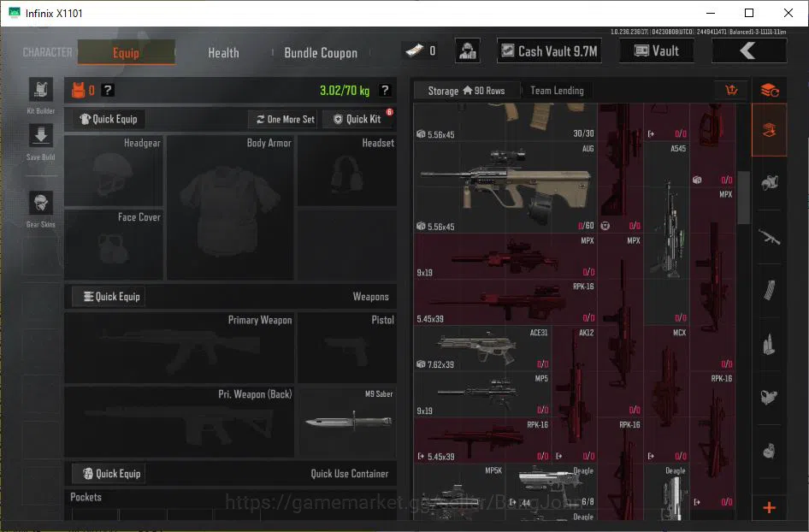
Task: Click One More Set button
Action: click(286, 119)
